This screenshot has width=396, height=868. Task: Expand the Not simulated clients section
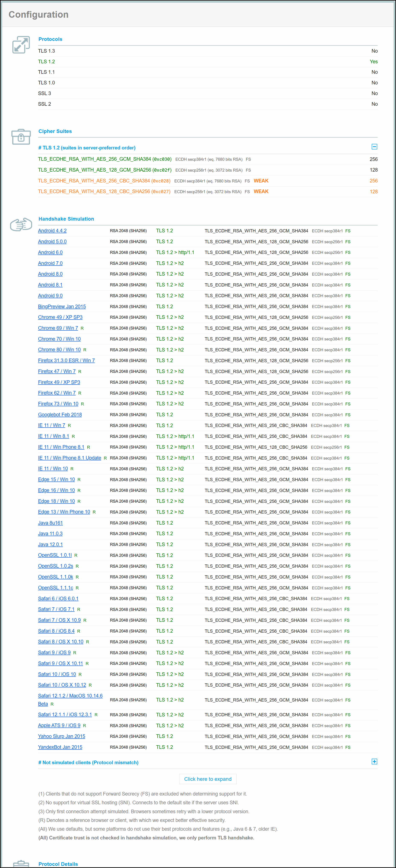[374, 761]
